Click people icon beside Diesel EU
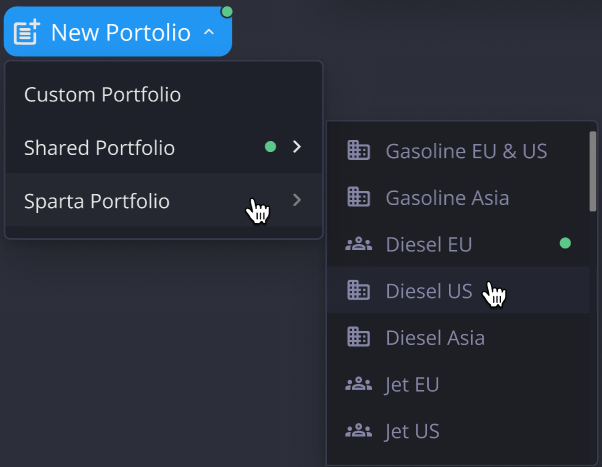Screen dimensions: 602x467 (358, 244)
